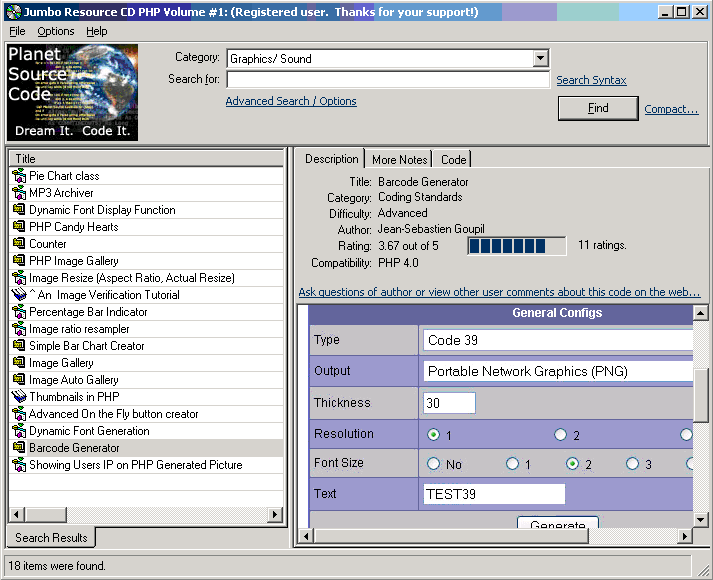Switch to the More Notes tab
713x580 pixels.
tap(399, 160)
